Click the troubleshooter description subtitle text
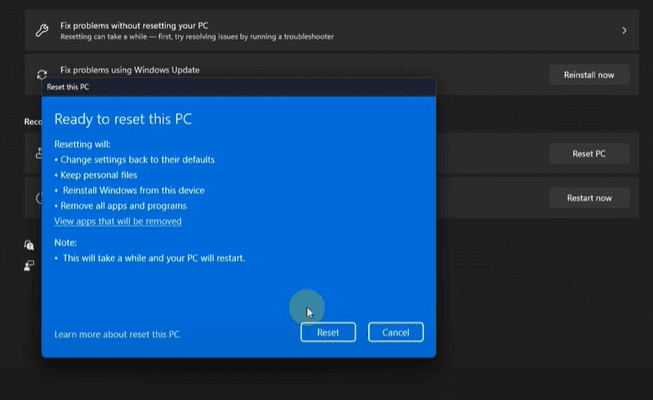The image size is (653, 400). point(197,37)
